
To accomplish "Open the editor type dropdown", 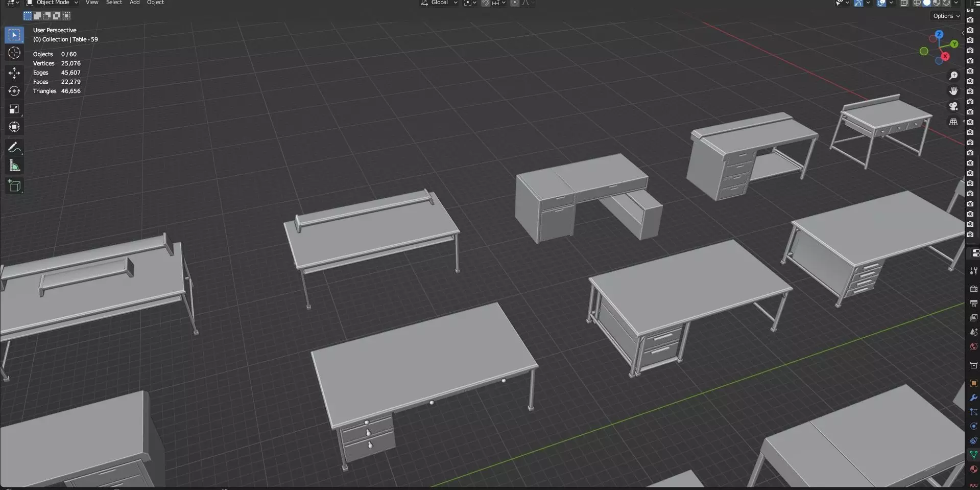I will [x=13, y=3].
